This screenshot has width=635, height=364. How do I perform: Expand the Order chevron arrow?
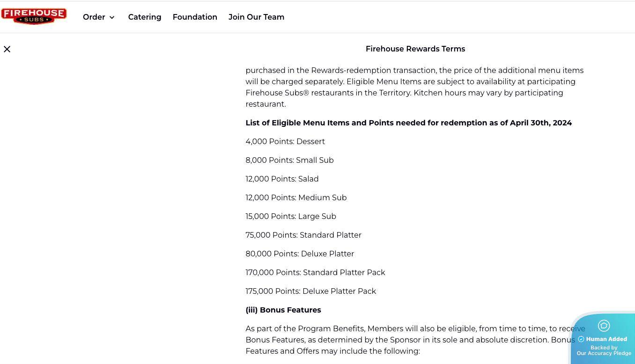(112, 17)
